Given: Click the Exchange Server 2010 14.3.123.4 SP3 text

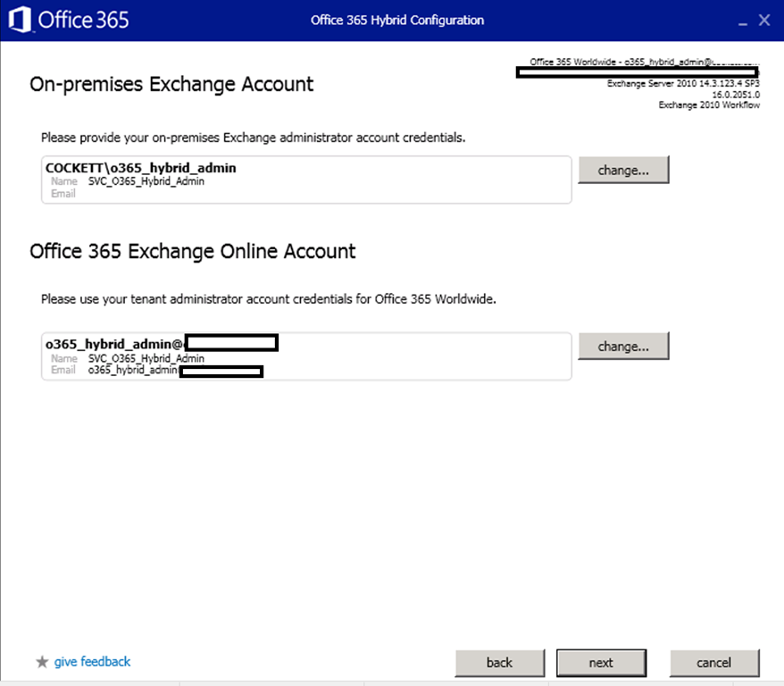Looking at the screenshot, I should [683, 83].
